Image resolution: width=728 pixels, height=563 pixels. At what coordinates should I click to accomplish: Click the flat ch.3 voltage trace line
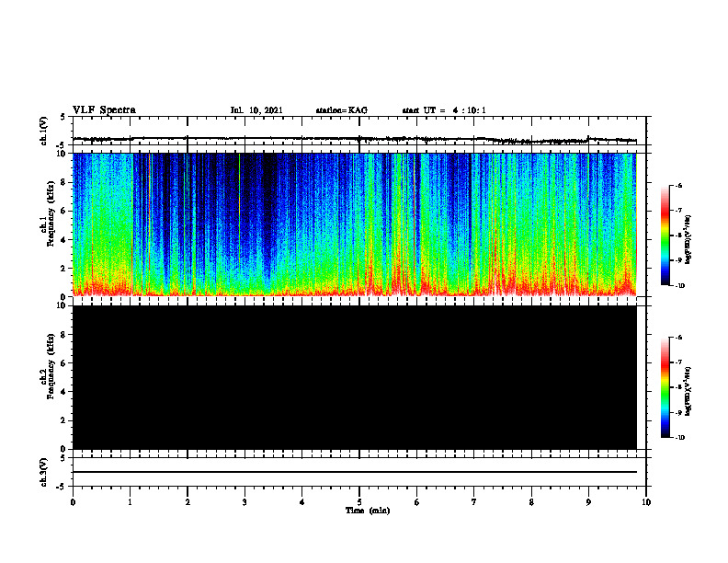(x=354, y=472)
